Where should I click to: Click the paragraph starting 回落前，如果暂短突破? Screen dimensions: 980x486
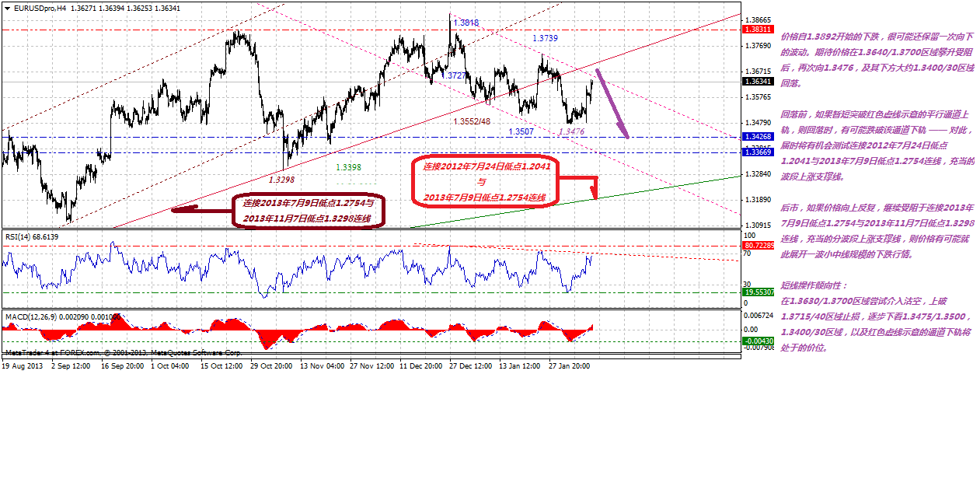878,145
